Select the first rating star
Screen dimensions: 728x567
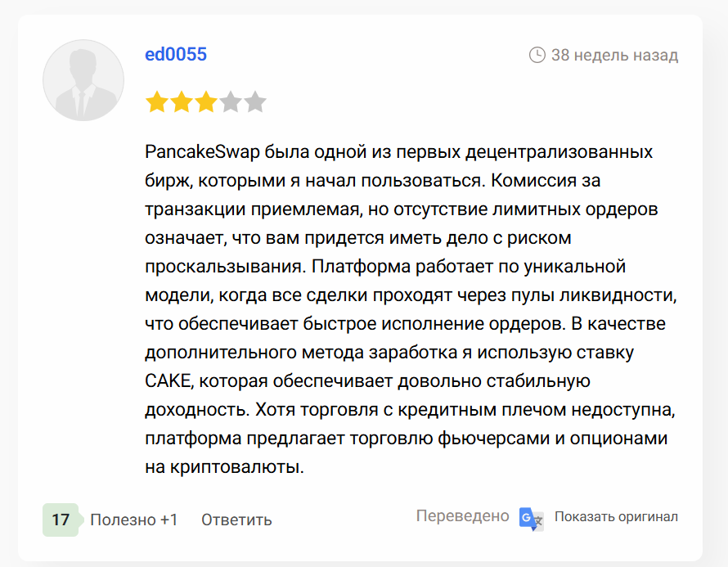155,102
